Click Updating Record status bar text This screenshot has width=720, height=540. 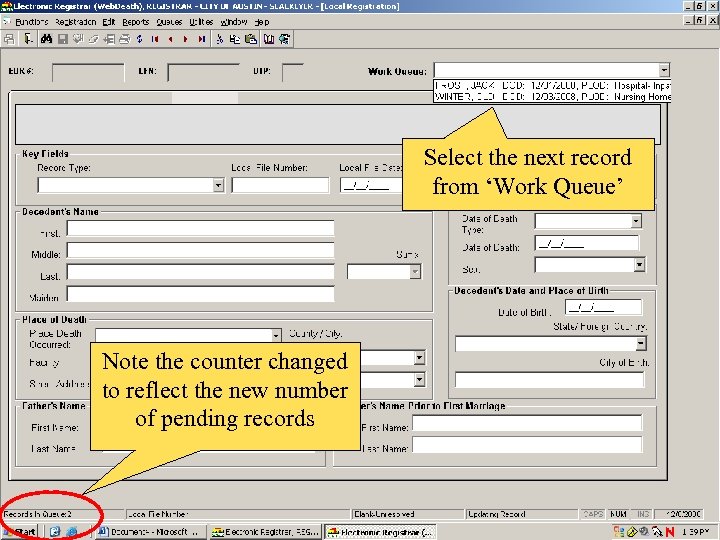pyautogui.click(x=496, y=514)
